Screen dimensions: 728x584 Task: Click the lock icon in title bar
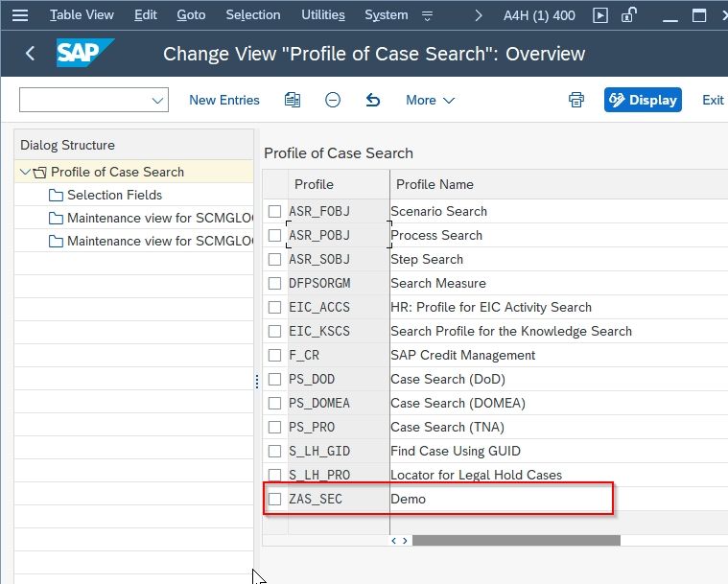pos(628,15)
